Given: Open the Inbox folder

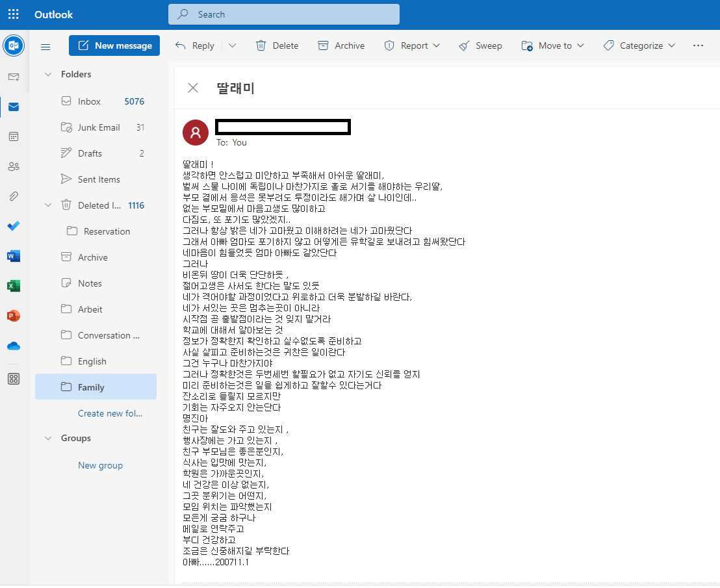Looking at the screenshot, I should pos(96,101).
